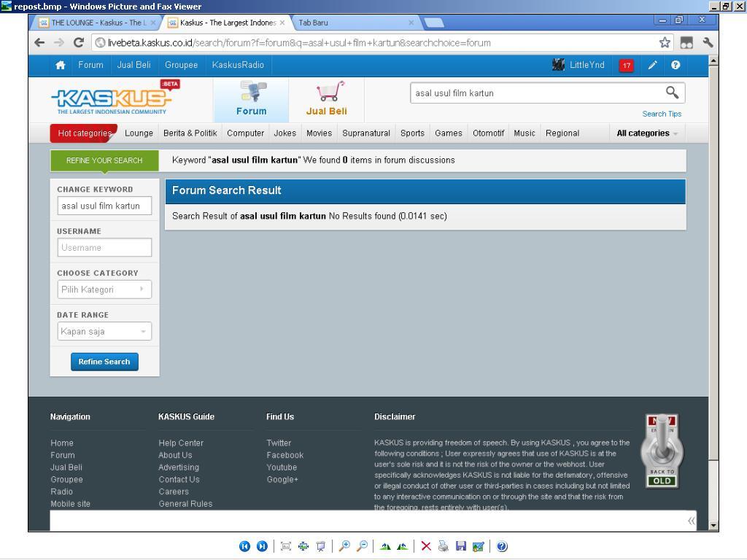
Task: Print the image via printer icon
Action: tap(443, 546)
